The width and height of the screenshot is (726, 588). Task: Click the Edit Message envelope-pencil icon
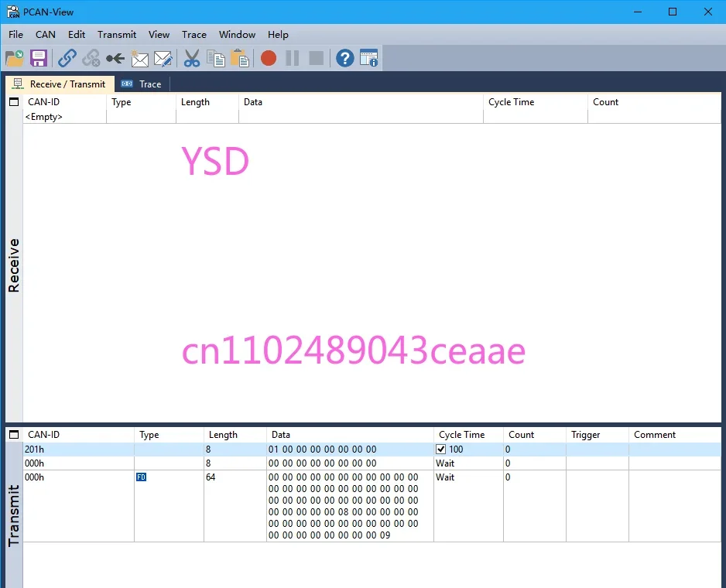pyautogui.click(x=163, y=58)
